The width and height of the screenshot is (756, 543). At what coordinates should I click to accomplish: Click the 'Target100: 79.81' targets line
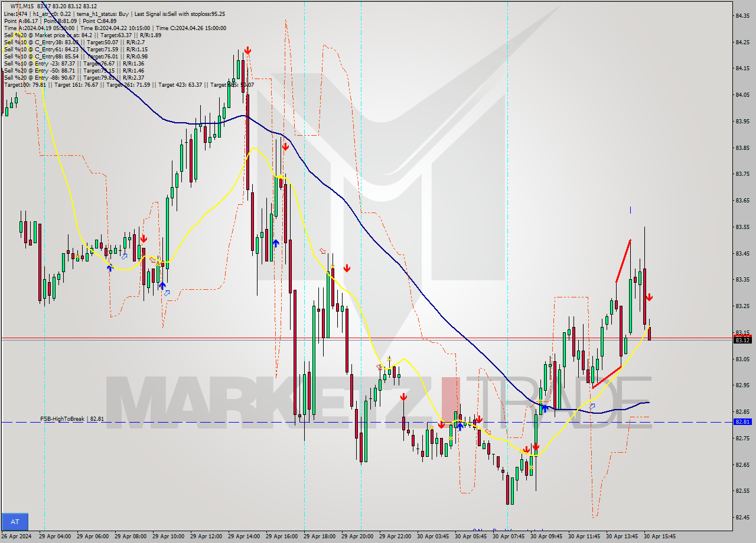129,84
